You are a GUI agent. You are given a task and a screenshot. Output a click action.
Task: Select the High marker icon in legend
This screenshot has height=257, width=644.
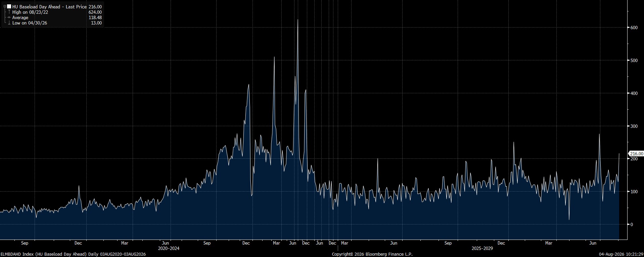(9, 12)
